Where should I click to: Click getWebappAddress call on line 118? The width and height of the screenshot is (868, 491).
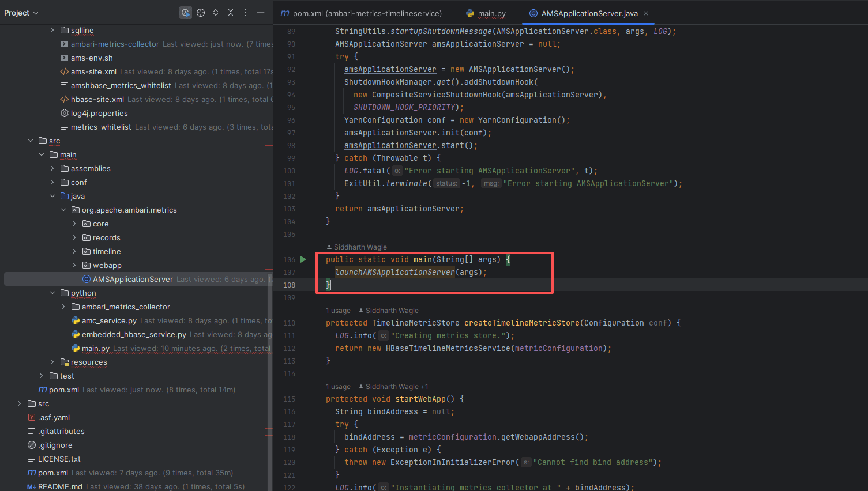pos(538,437)
